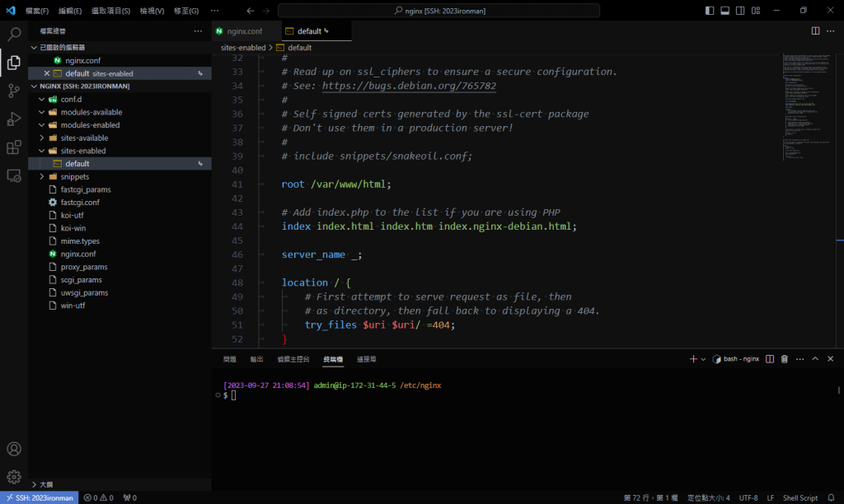The width and height of the screenshot is (844, 504).
Task: Open the bugs.debian.org/765782 link
Action: 409,86
